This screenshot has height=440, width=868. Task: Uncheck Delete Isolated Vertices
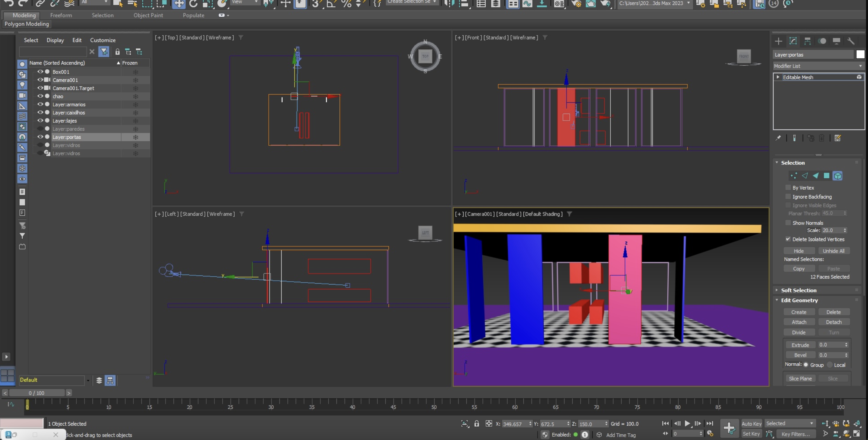[788, 239]
